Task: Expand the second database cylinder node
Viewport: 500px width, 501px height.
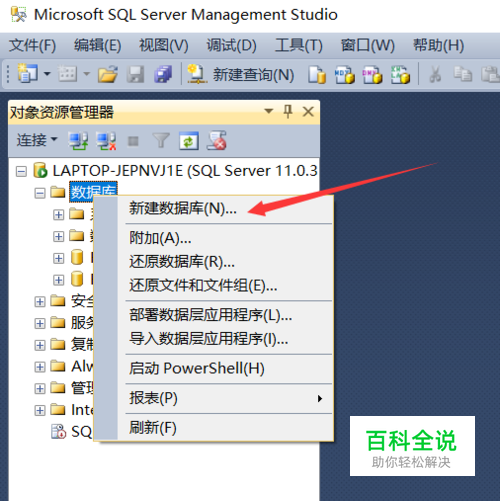Action: pos(58,280)
